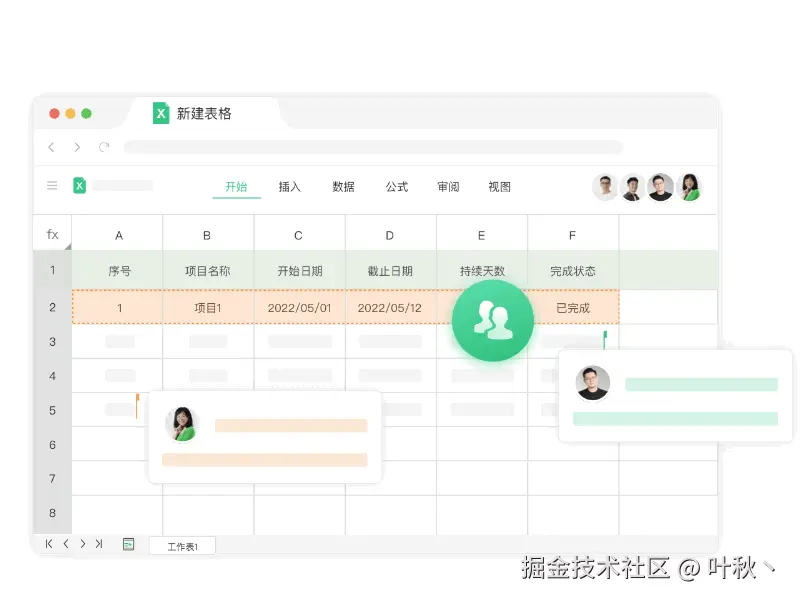
Task: Open the 数据 ribbon tab
Action: tap(343, 186)
